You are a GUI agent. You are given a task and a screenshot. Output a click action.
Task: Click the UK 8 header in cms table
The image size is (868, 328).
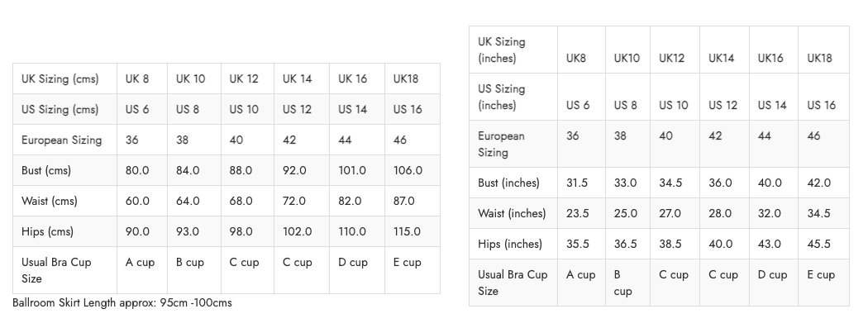[x=136, y=78]
